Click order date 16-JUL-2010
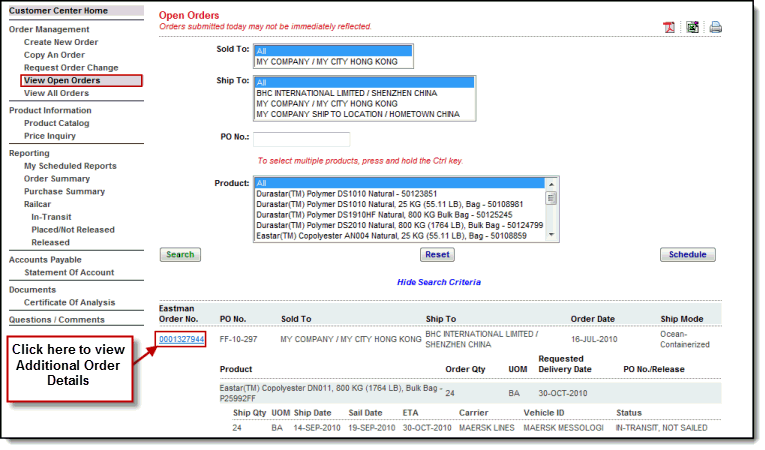The image size is (765, 450). tap(594, 339)
